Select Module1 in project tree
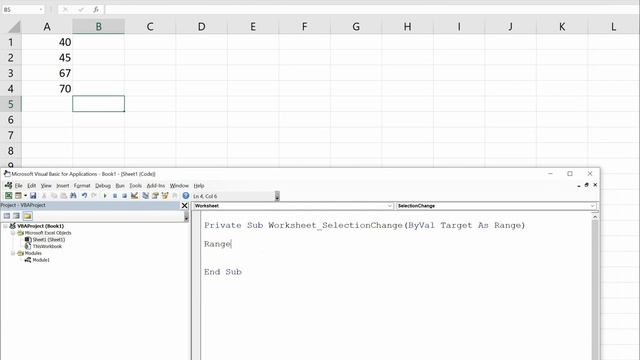 [x=41, y=260]
